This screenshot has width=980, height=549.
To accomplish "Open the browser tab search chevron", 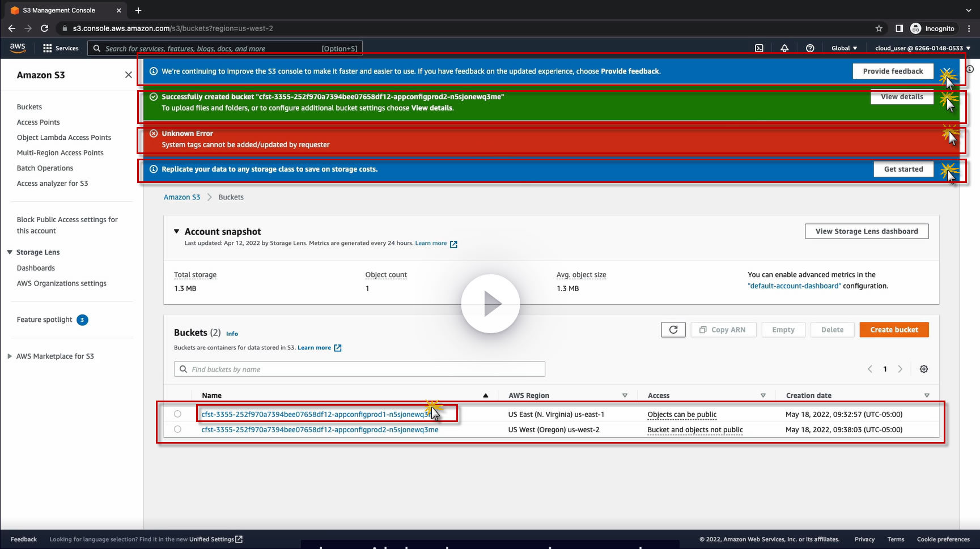I will [969, 10].
